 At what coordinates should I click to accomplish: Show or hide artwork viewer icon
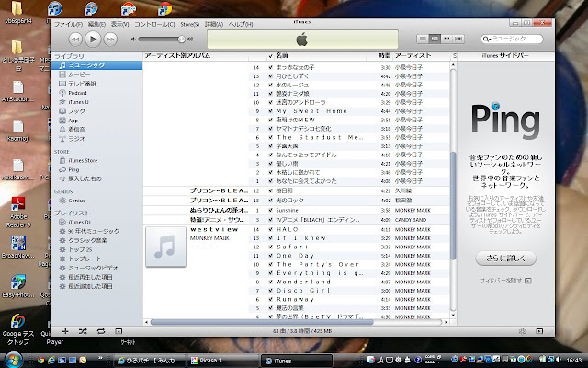[119, 331]
